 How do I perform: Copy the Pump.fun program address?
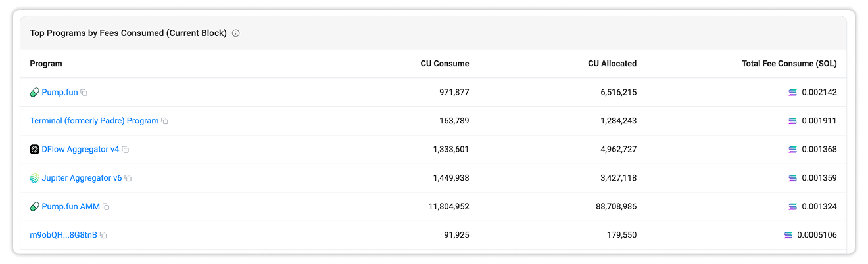tap(84, 93)
